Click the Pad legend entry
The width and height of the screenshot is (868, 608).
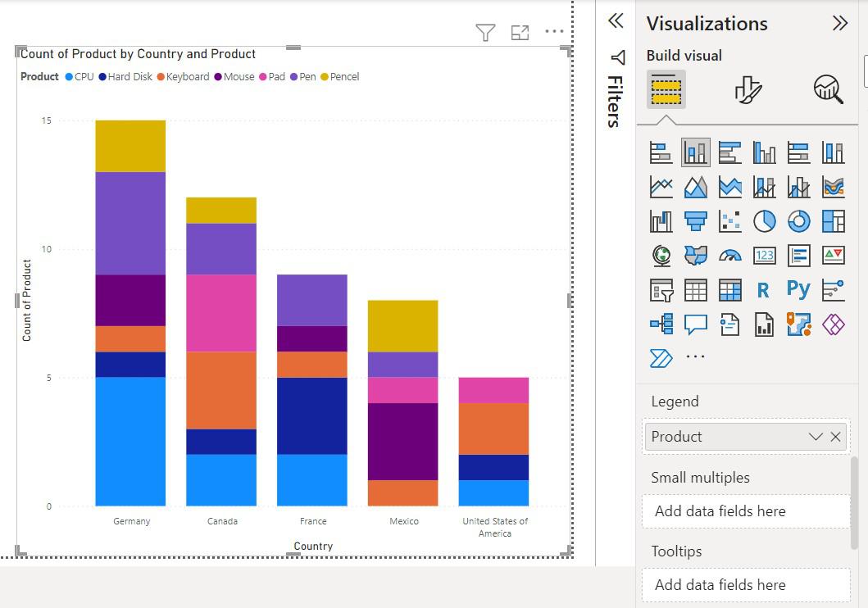(x=272, y=77)
